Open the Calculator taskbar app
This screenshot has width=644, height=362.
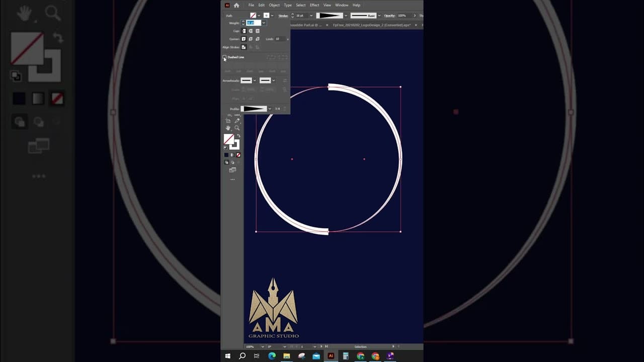tap(346, 356)
